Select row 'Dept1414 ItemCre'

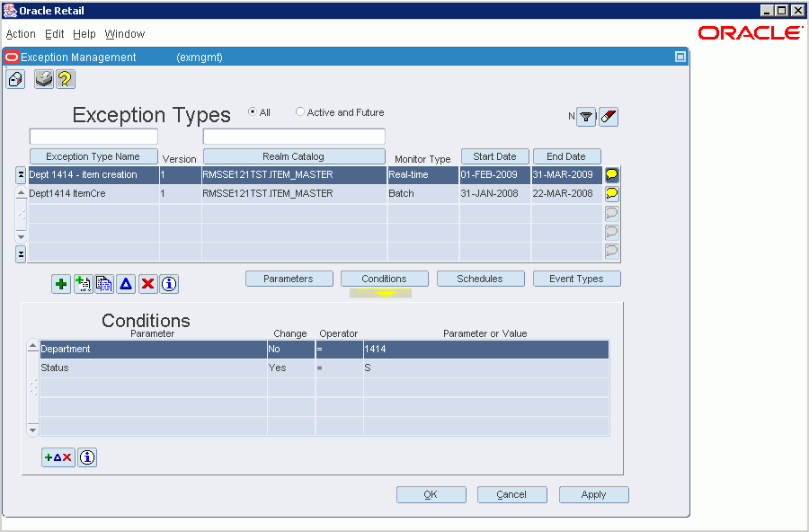pyautogui.click(x=315, y=194)
